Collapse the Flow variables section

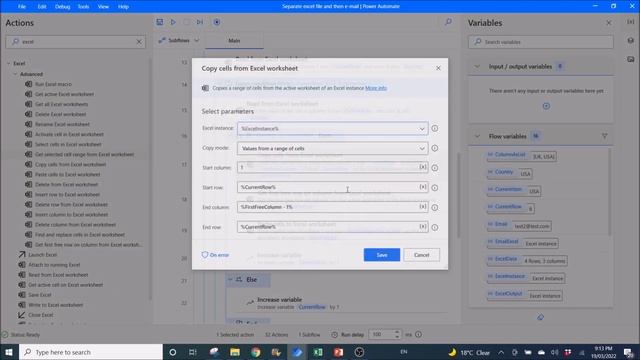477,136
